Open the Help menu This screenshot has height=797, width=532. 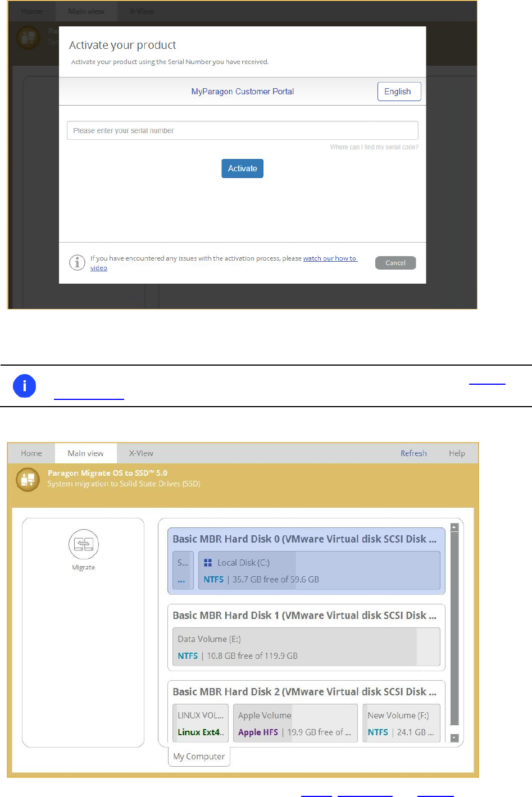point(457,453)
